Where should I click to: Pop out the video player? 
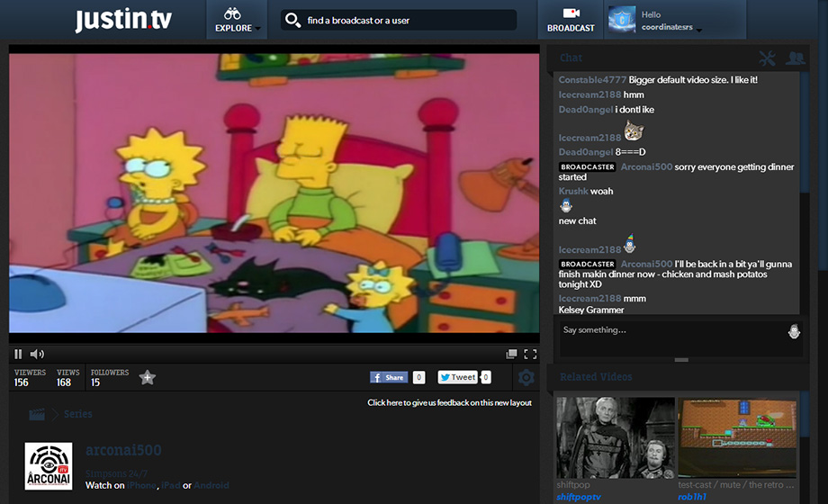click(511, 354)
